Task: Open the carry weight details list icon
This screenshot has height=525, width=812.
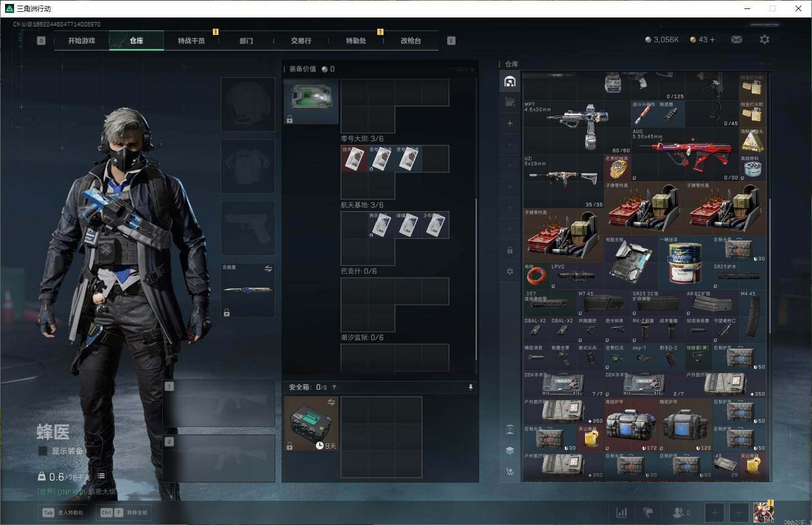Action: click(101, 476)
